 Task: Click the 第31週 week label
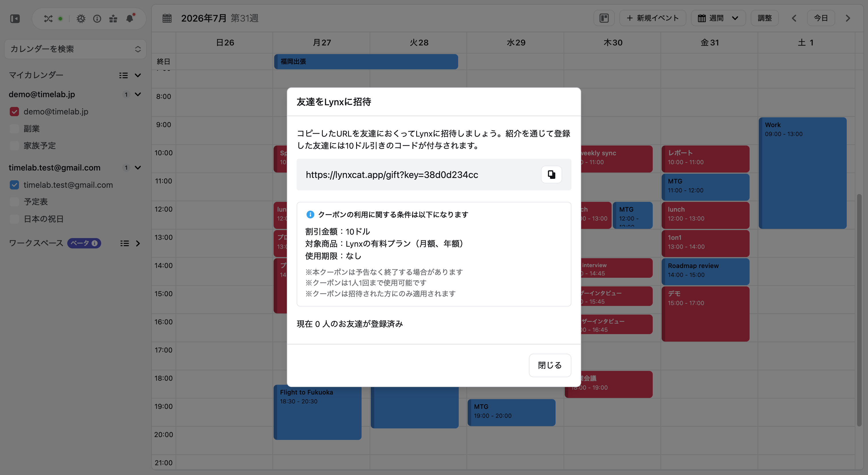pyautogui.click(x=245, y=18)
